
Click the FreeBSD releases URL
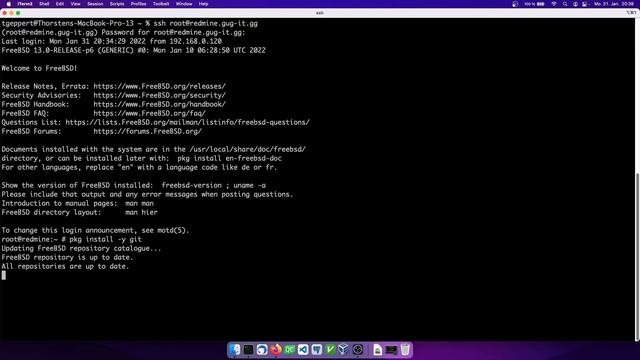click(159, 86)
